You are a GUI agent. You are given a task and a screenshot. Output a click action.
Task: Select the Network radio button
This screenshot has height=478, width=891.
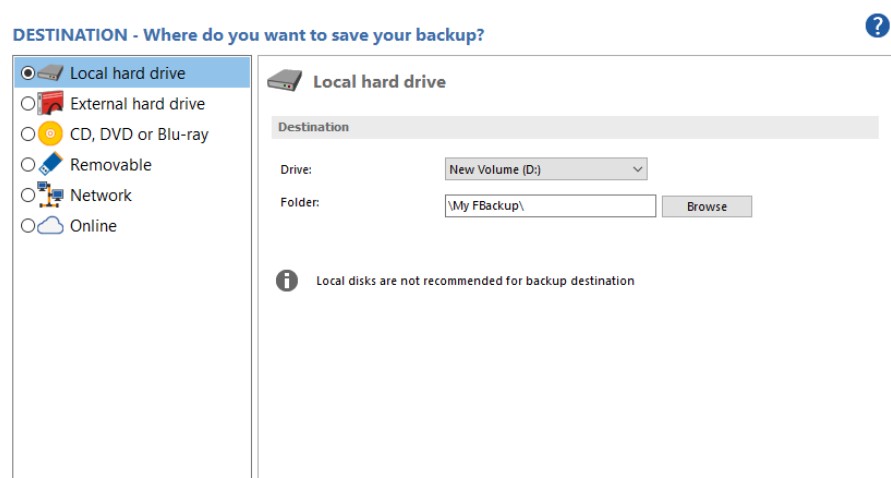[28, 196]
